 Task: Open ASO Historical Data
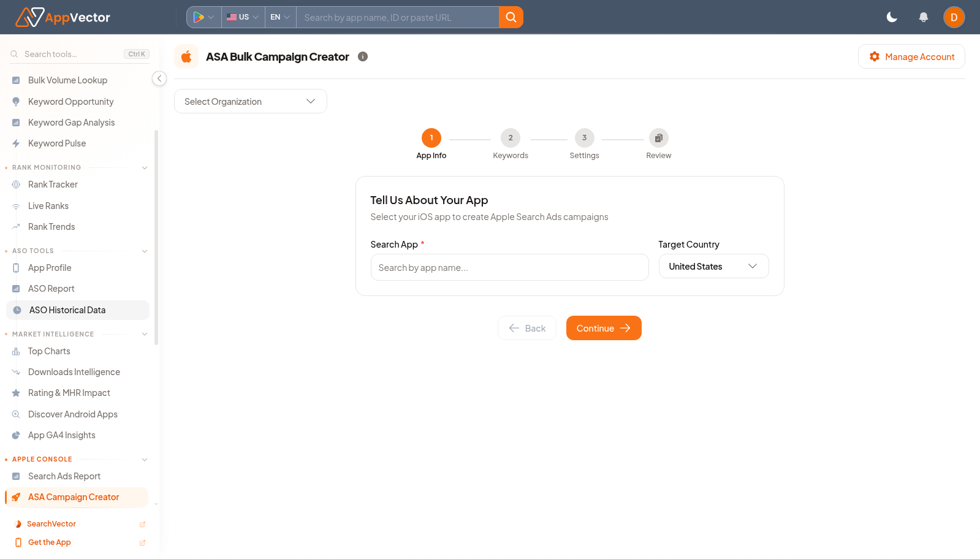coord(78,310)
